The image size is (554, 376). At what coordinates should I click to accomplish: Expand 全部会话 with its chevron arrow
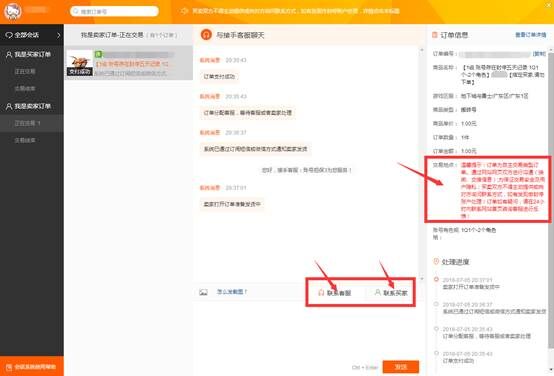pyautogui.click(x=59, y=35)
